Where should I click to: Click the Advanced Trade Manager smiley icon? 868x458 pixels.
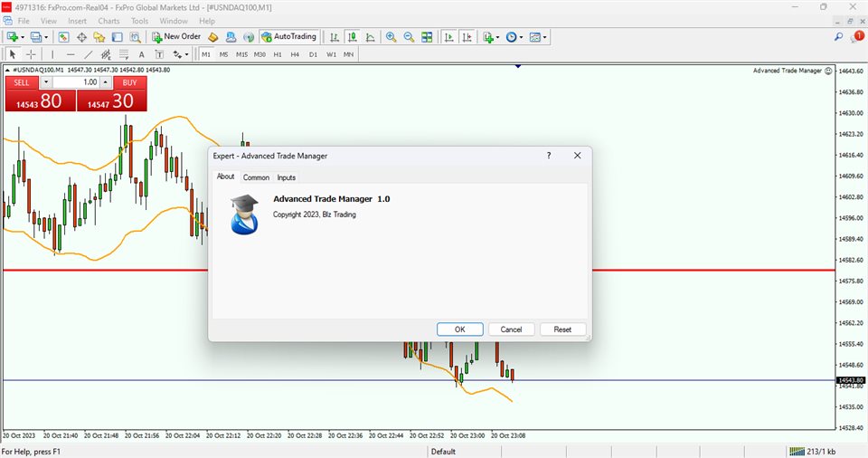coord(828,71)
